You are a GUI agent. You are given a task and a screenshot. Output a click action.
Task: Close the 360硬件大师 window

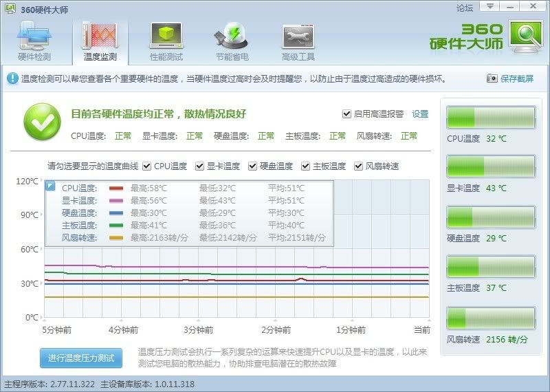coord(533,6)
